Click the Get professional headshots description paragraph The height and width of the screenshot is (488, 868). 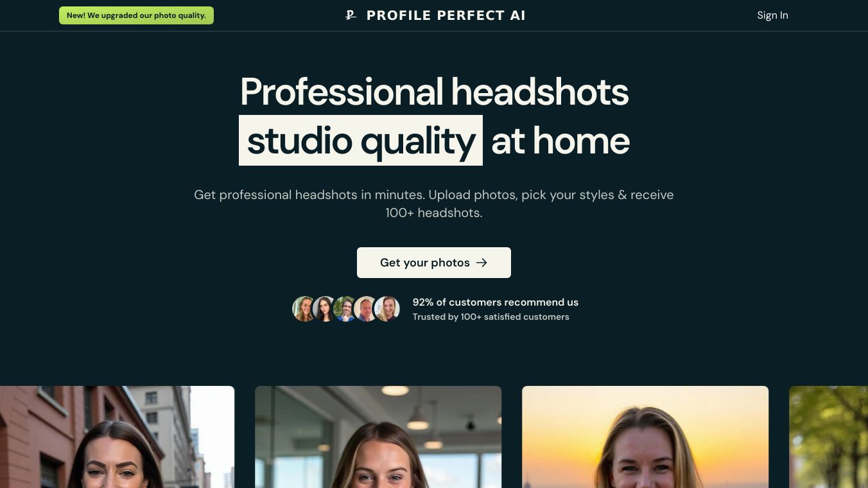coord(434,204)
